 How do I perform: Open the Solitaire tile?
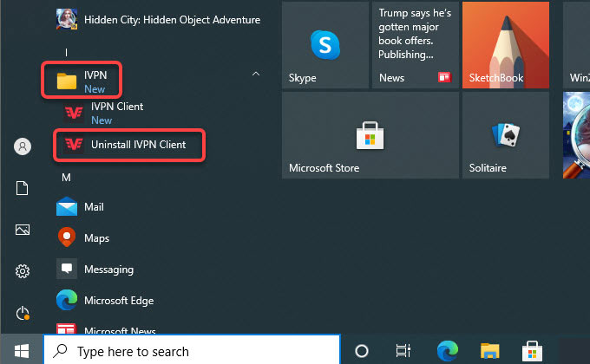505,135
